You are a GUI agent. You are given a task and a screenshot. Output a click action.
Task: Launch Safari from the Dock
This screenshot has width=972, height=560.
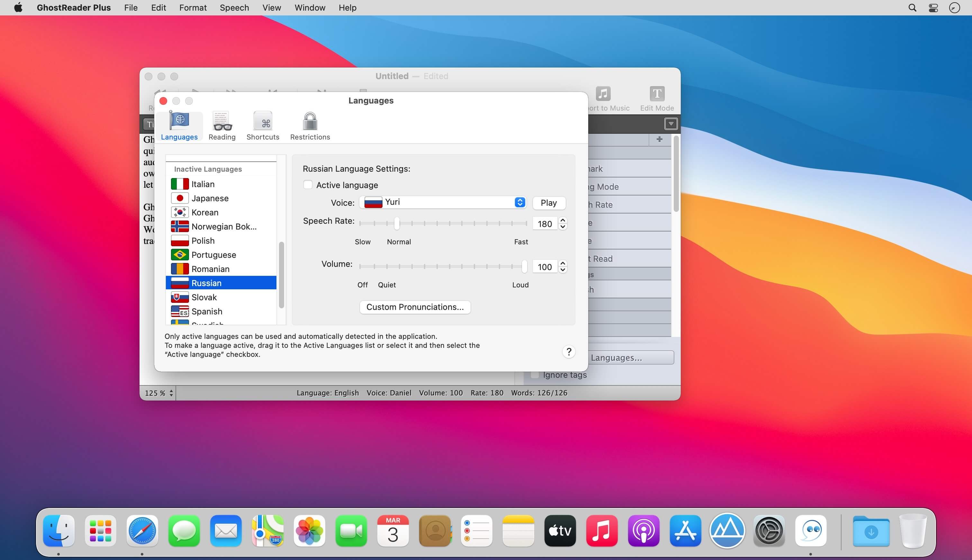(x=142, y=530)
